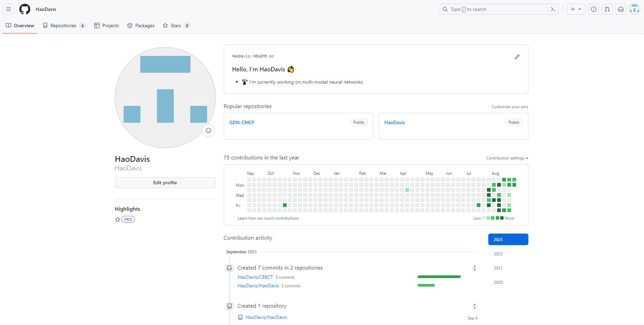This screenshot has height=325, width=644.
Task: Open HaoDavis/HaoDavis under Created 1 repository
Action: pos(266,317)
